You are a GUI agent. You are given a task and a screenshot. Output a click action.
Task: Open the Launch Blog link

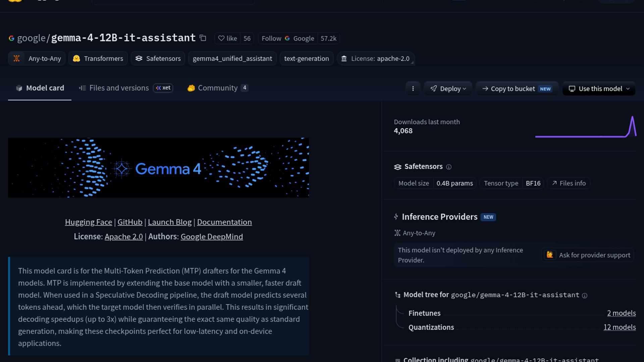(x=170, y=222)
